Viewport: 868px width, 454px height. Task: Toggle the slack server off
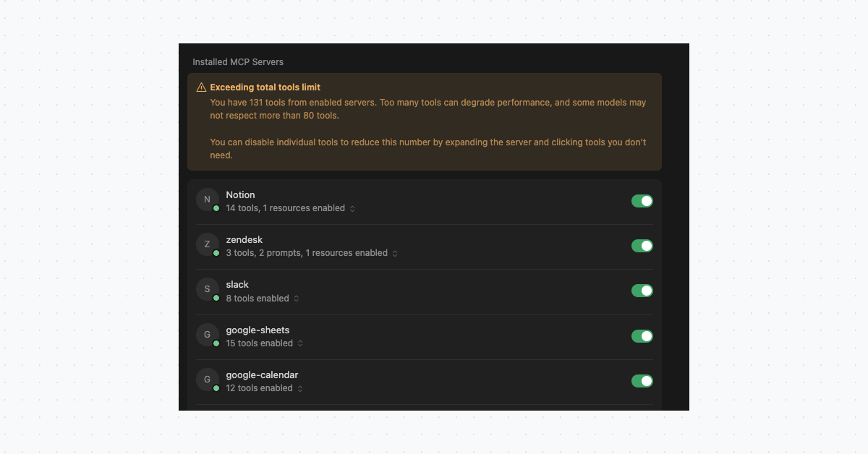click(x=642, y=291)
